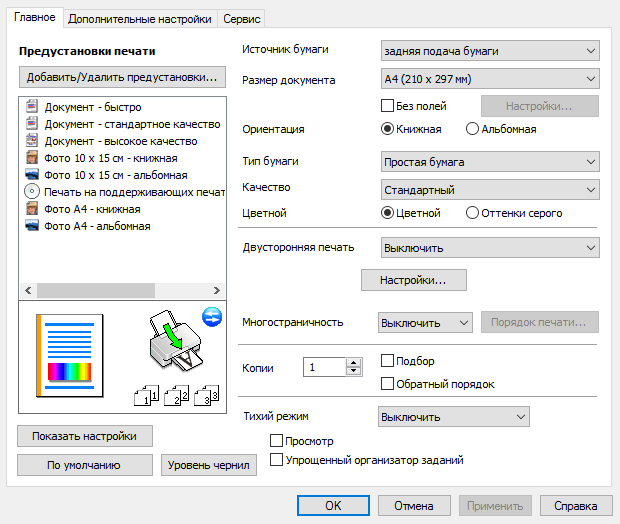Click the page stack icon numbered 1

[x=147, y=395]
